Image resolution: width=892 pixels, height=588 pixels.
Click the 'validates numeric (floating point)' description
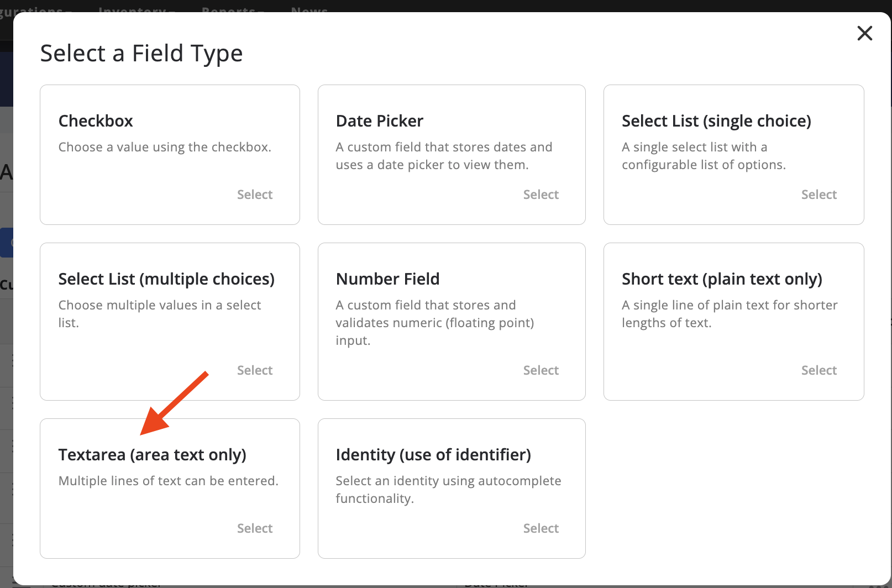point(434,323)
